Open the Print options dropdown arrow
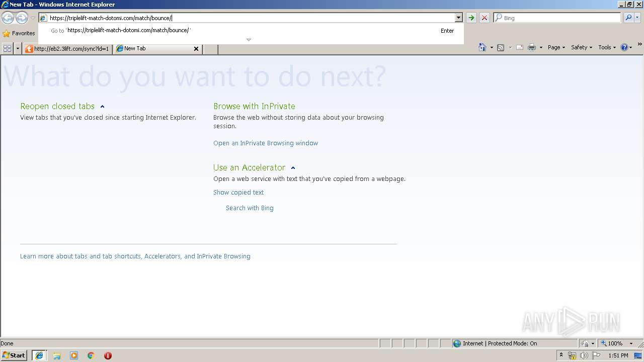Image resolution: width=644 pixels, height=362 pixels. pyautogui.click(x=541, y=47)
